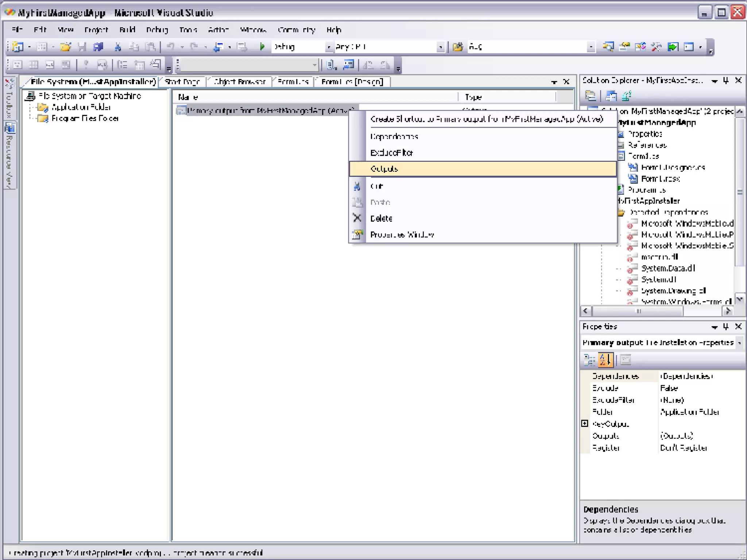Click the Save All toolbar icon
Viewport: 747px width, 560px height.
[98, 47]
